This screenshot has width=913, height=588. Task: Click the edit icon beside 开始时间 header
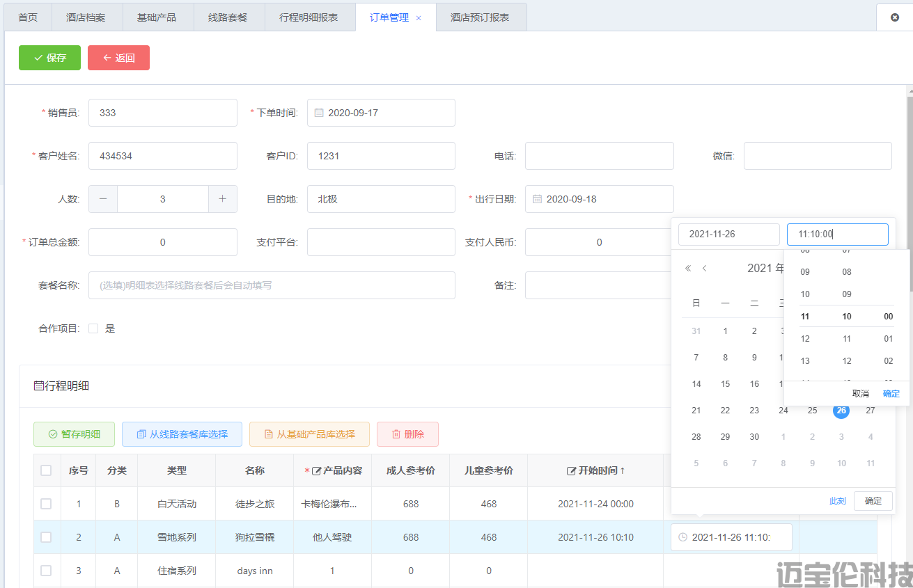pyautogui.click(x=572, y=470)
